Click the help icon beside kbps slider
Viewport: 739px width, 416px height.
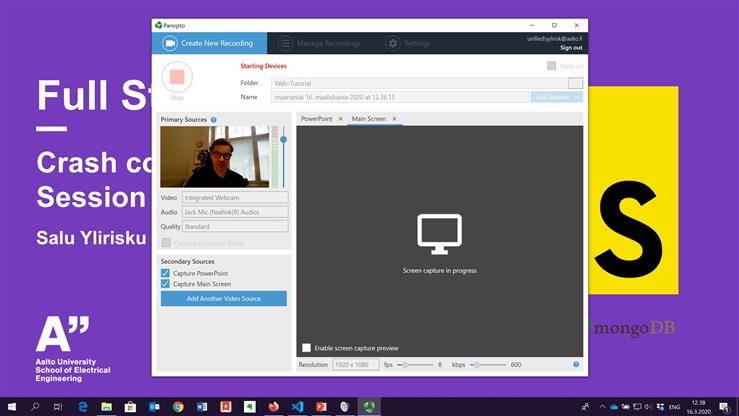pos(576,365)
